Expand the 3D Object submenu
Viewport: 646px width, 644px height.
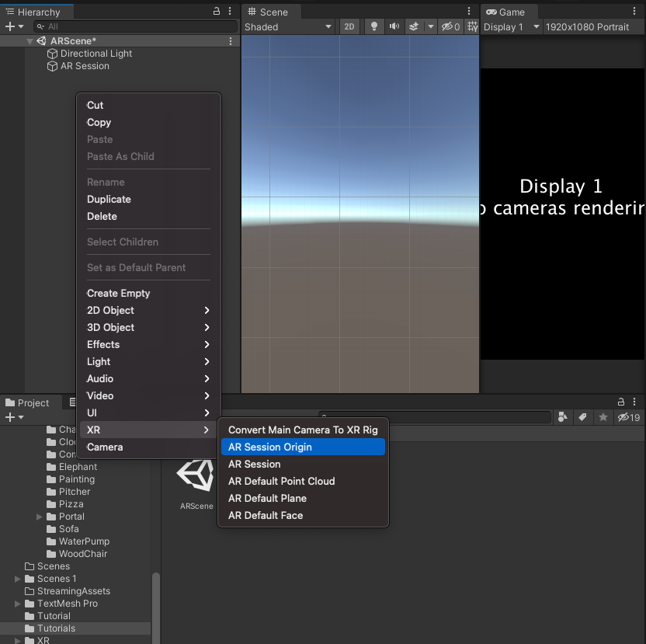[x=149, y=327]
